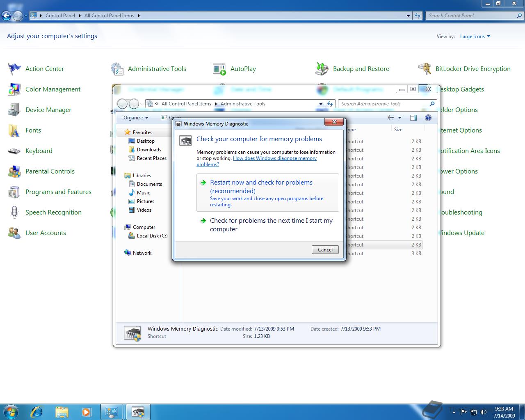Click the volume speaker tray icon
This screenshot has height=420, width=525.
click(484, 412)
